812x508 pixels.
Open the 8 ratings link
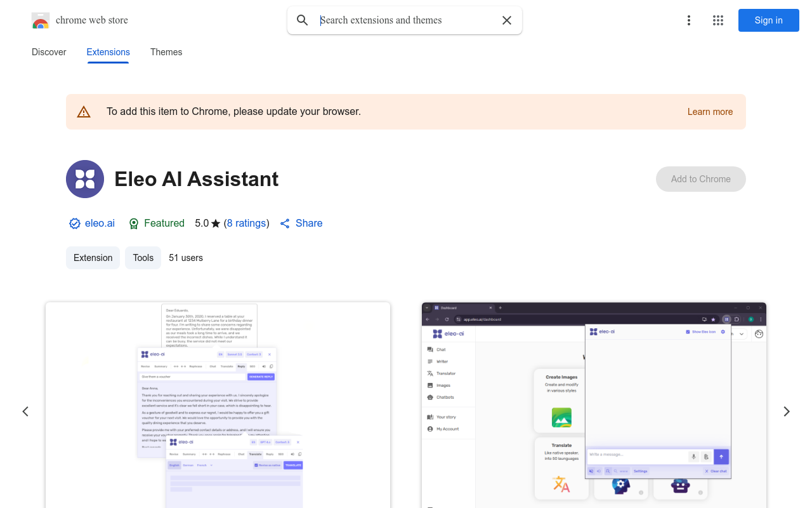tap(246, 224)
